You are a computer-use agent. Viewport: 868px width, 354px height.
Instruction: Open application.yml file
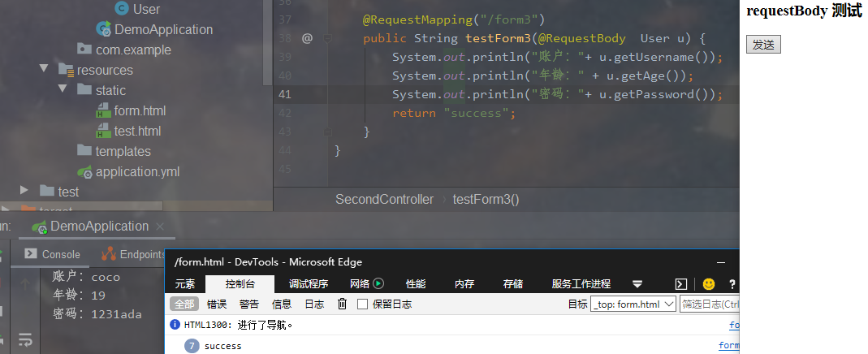(137, 171)
